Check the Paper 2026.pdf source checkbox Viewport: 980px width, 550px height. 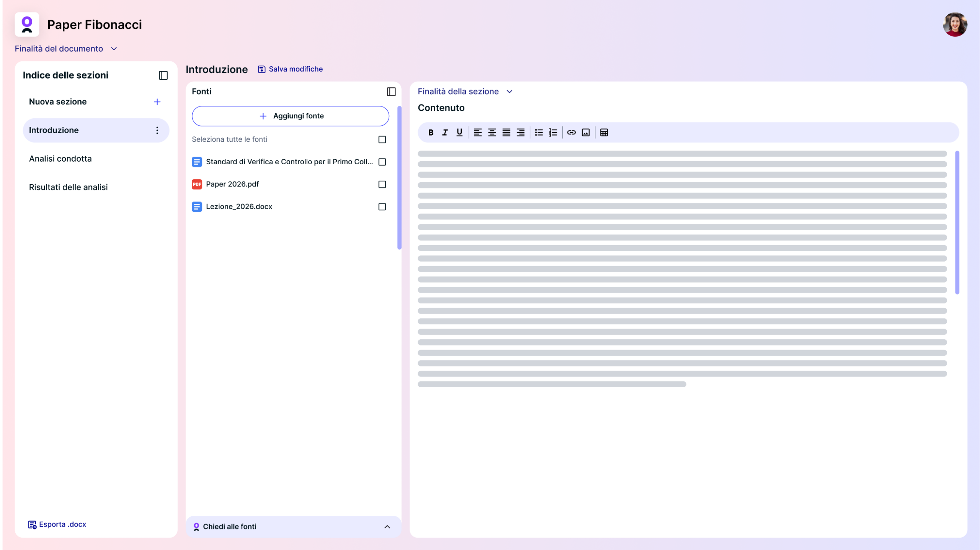pos(382,185)
